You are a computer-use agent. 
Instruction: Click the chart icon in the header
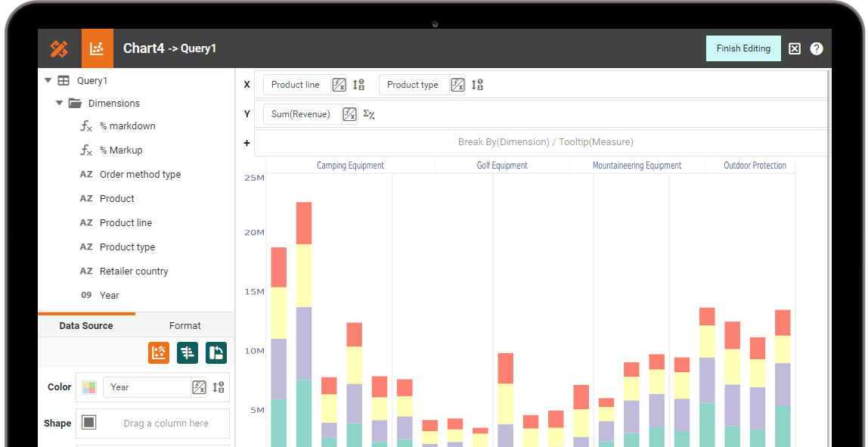tap(97, 48)
